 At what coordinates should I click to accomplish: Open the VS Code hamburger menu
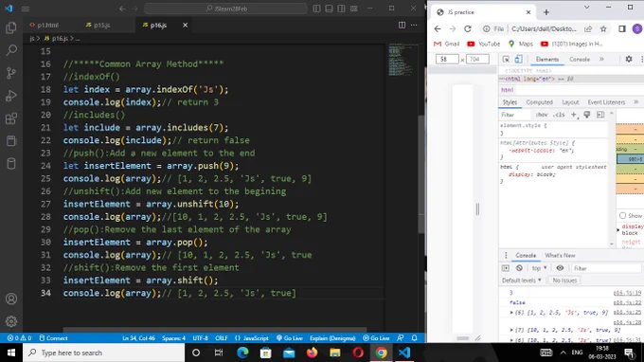coord(26,9)
